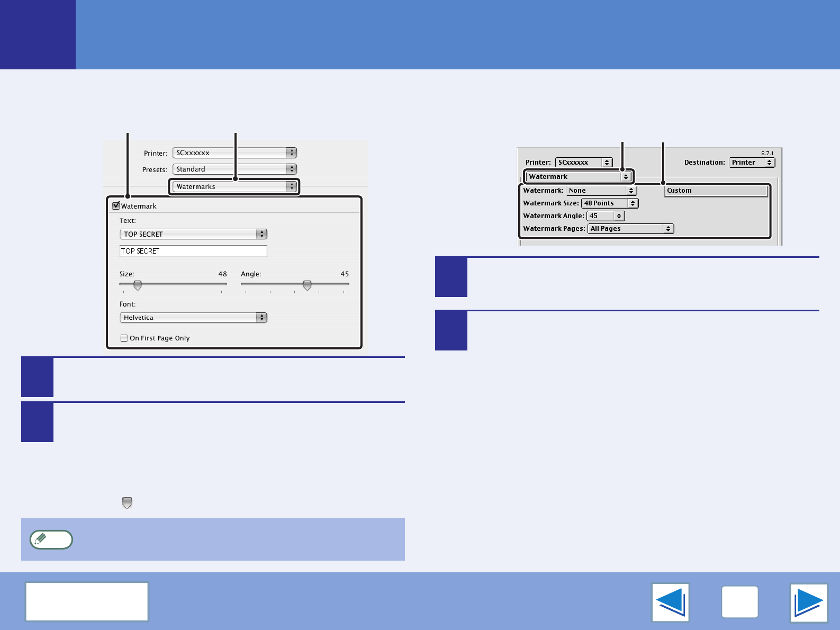Go to the next page arrow

[x=809, y=602]
